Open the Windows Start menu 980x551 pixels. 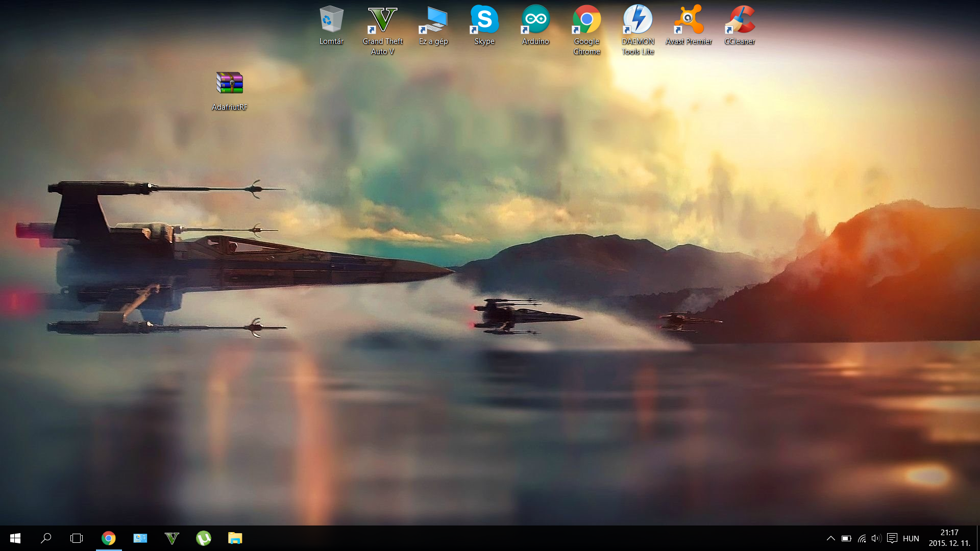[15, 538]
